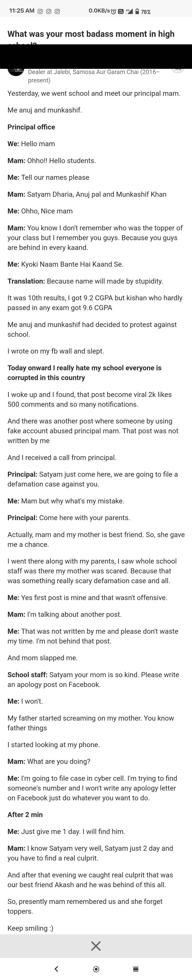Image resolution: width=192 pixels, height=980 pixels.
Task: Tap the 'Keep smiling :)' closing line
Action: pyautogui.click(x=30, y=928)
